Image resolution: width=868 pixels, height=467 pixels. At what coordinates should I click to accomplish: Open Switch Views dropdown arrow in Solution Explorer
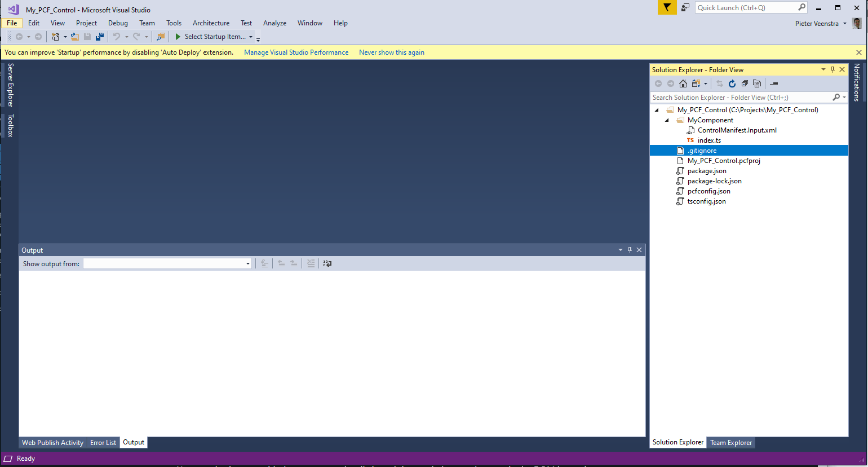click(x=706, y=83)
